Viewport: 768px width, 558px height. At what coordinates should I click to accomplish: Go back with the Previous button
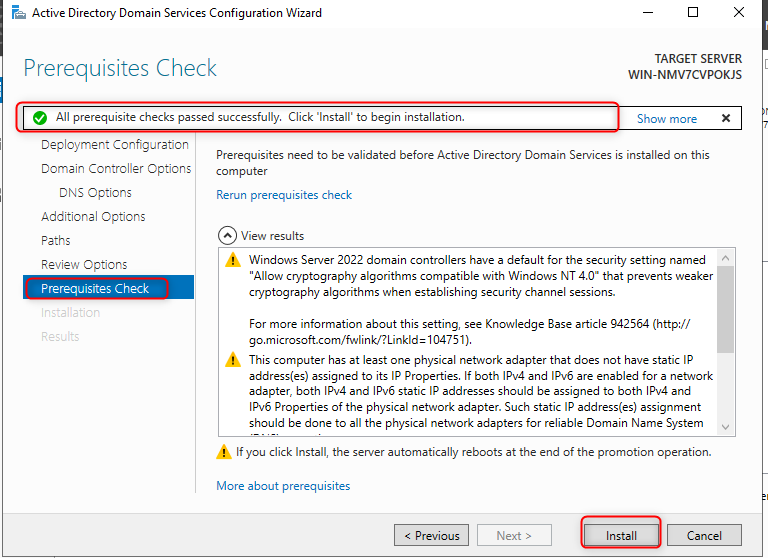pos(432,535)
